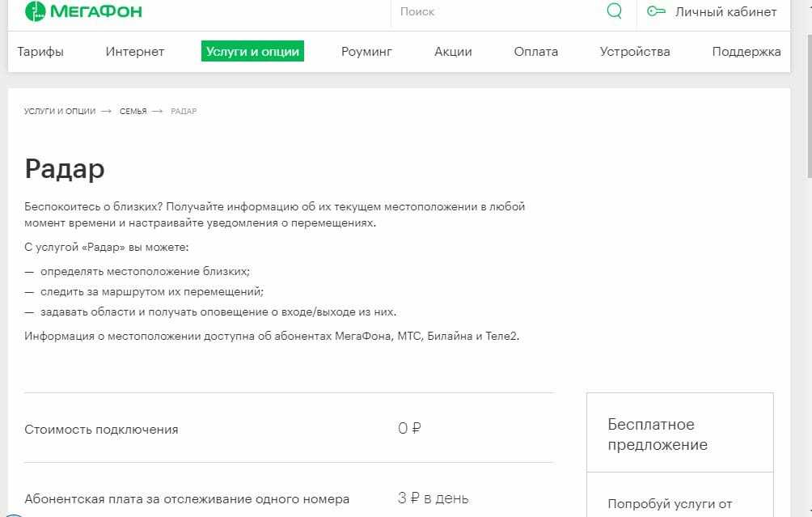Open the Бесплатное предложение card

[x=680, y=434]
